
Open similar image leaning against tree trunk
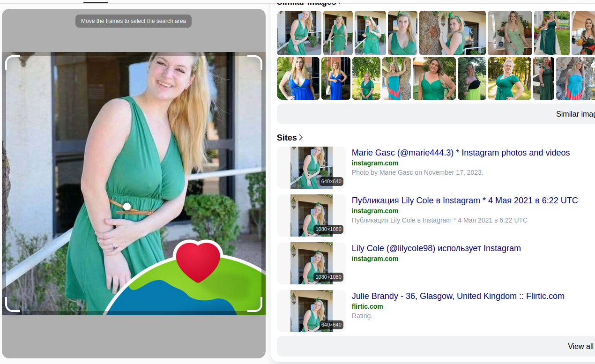tap(452, 33)
